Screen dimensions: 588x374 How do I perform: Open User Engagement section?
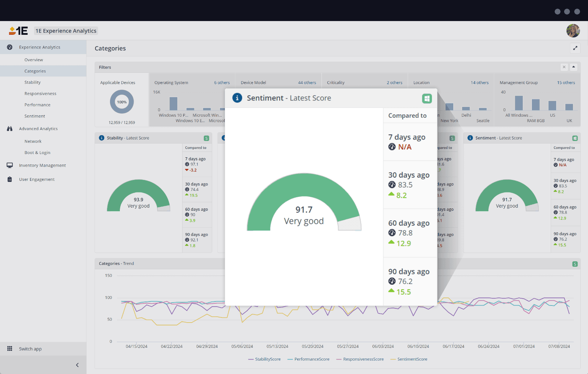37,179
